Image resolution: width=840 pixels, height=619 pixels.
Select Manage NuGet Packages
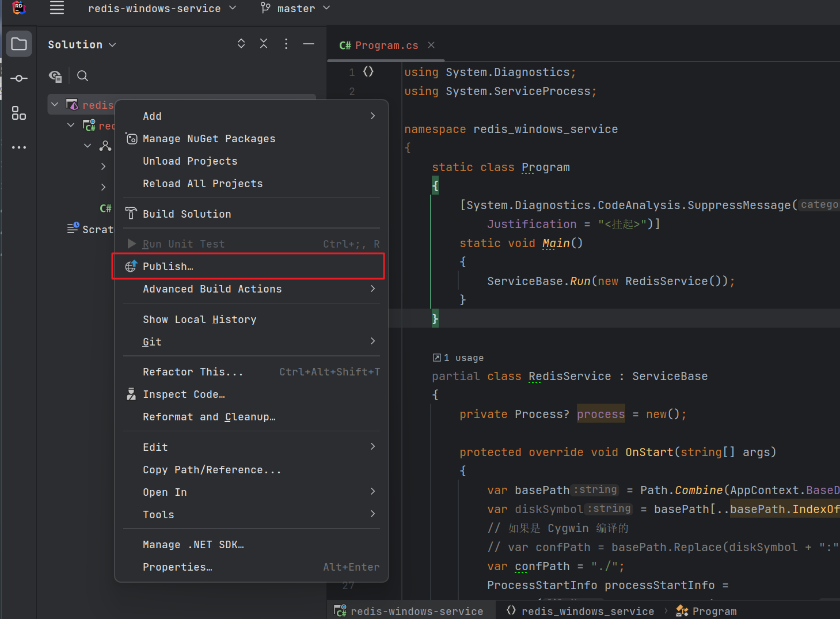click(252, 138)
